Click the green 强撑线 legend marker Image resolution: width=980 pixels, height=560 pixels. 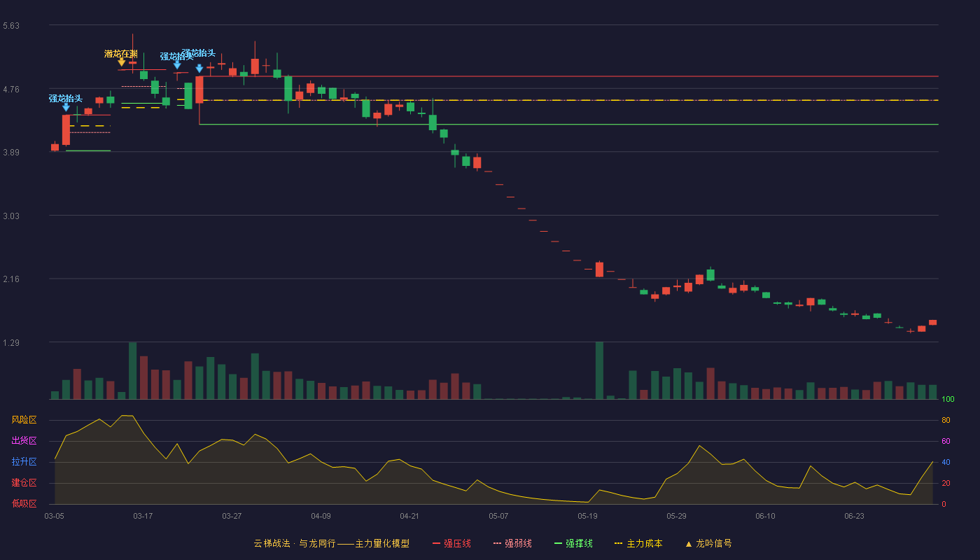point(558,543)
